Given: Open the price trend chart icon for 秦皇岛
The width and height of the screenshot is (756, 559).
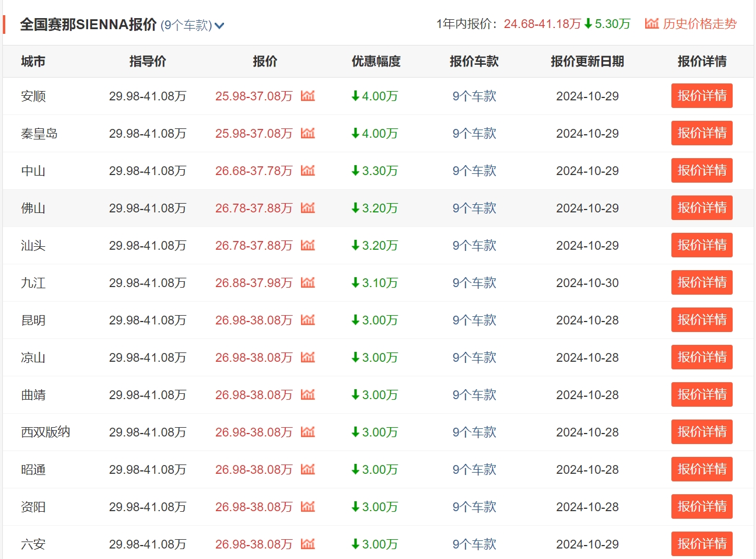Looking at the screenshot, I should (x=308, y=133).
